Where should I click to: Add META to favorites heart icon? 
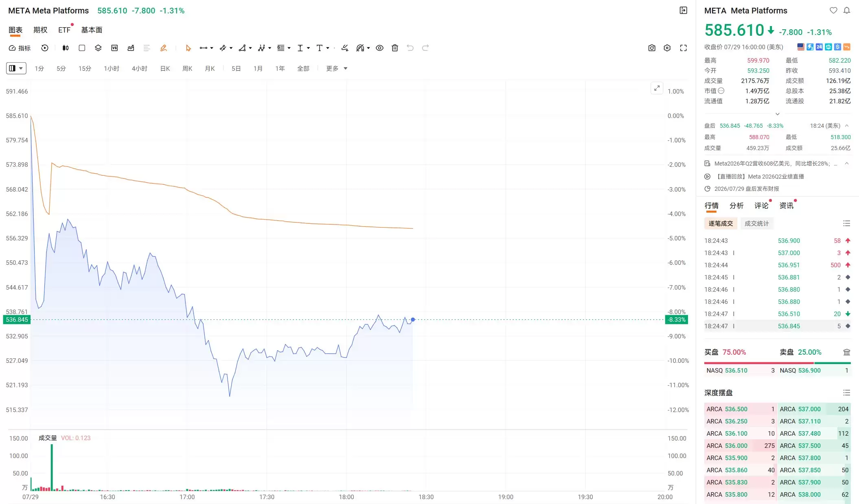pyautogui.click(x=833, y=11)
